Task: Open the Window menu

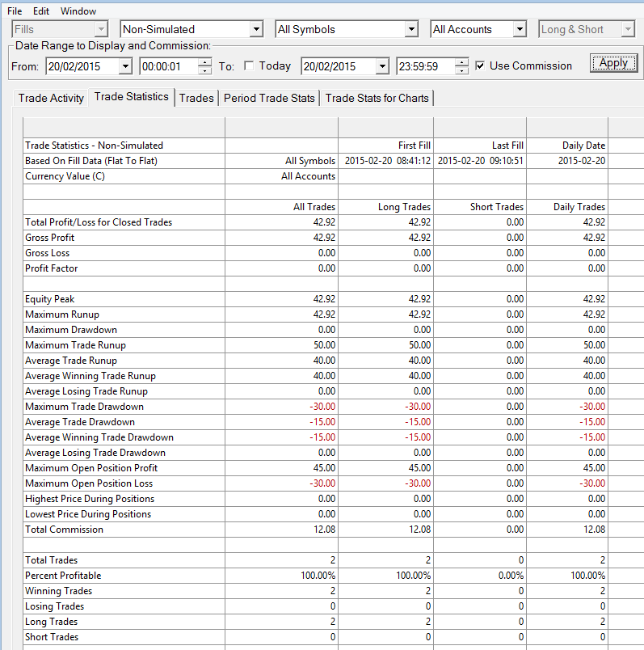Action: pyautogui.click(x=78, y=11)
